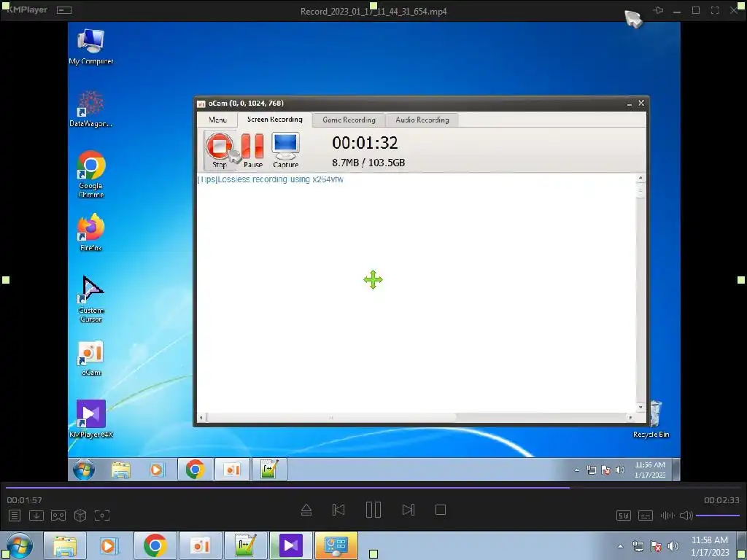Click the Recycle Bin in video
Image resolution: width=747 pixels, height=560 pixels.
coord(651,419)
